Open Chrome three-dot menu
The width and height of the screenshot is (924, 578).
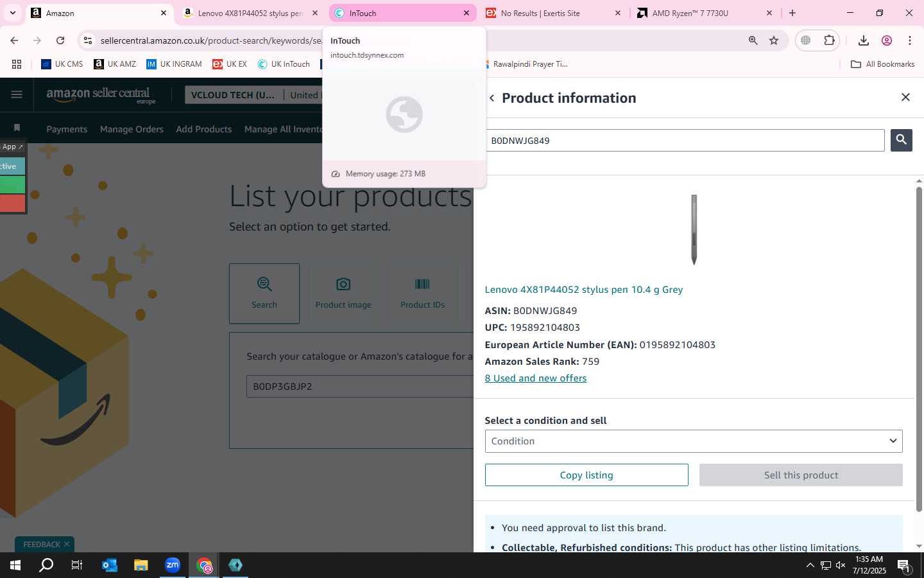point(910,40)
